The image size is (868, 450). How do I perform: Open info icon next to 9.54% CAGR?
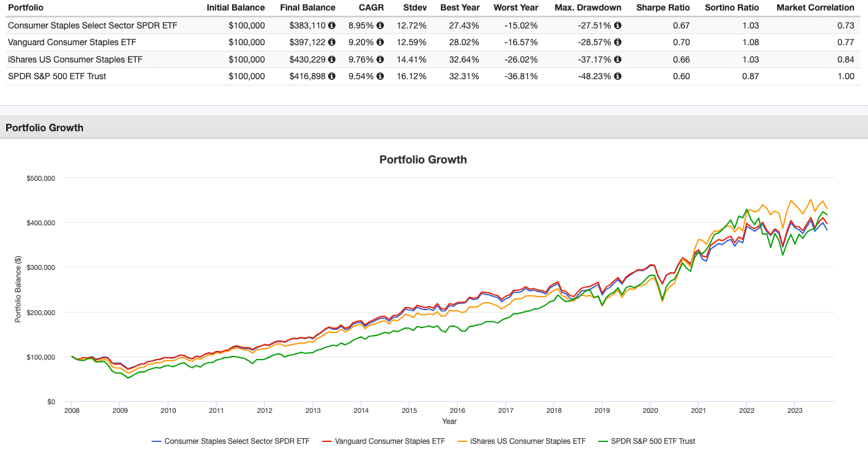click(x=380, y=76)
